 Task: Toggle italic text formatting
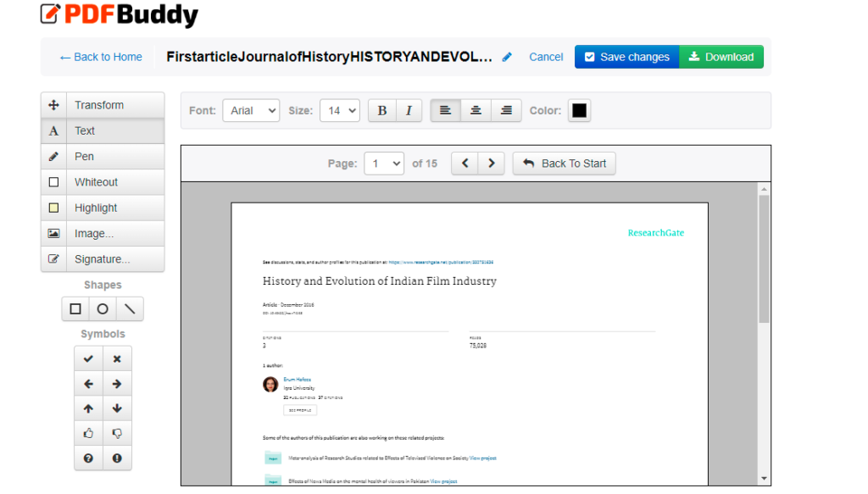[409, 110]
